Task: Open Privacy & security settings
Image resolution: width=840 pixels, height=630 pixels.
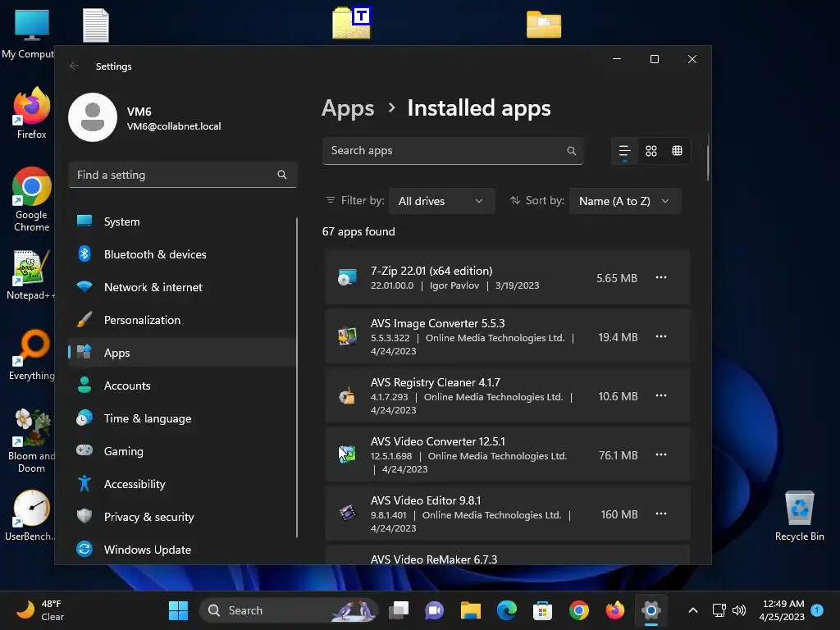Action: click(x=182, y=517)
